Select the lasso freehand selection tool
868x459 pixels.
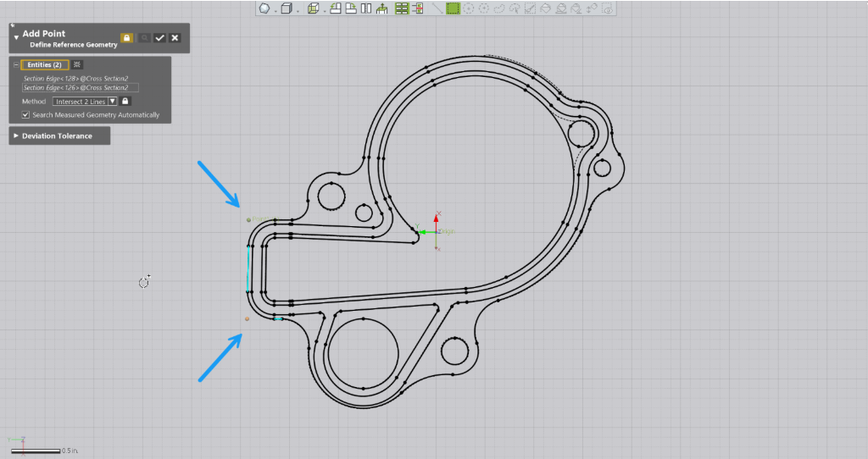click(499, 8)
